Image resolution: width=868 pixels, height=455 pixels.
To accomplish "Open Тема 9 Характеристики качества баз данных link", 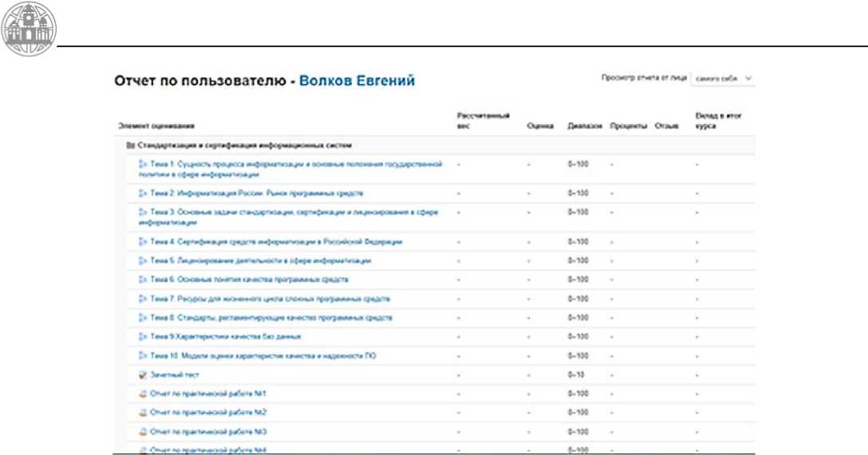I will tap(226, 336).
